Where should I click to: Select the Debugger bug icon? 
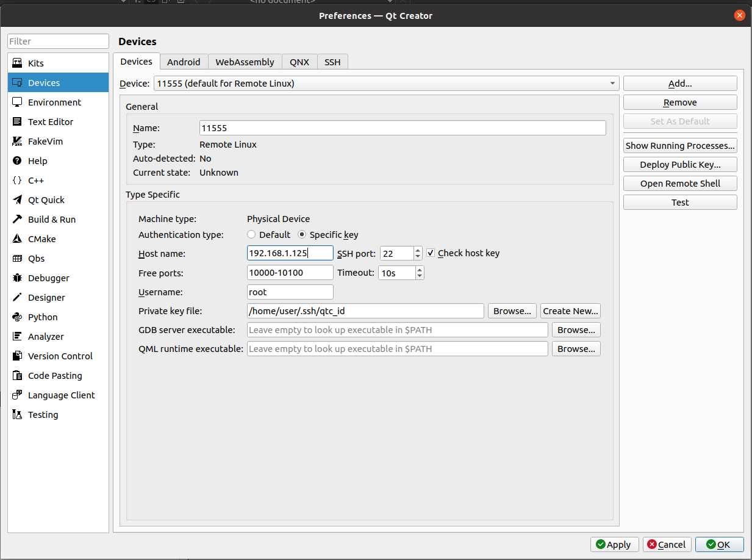pyautogui.click(x=17, y=278)
